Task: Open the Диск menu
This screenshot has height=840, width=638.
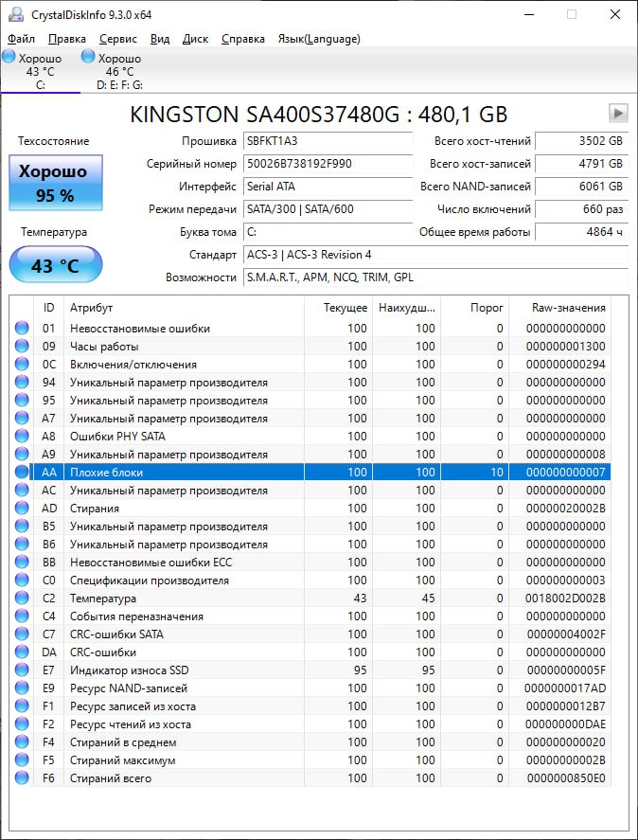Action: coord(195,39)
